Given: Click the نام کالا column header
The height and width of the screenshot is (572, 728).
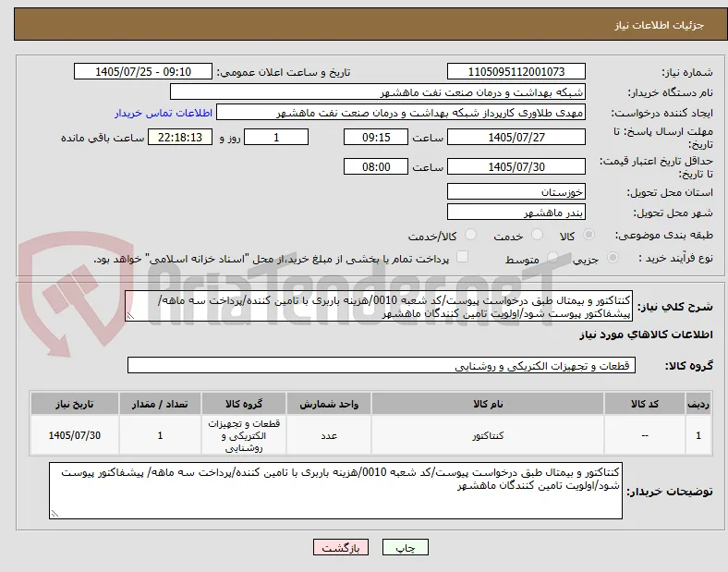Looking at the screenshot, I should pyautogui.click(x=488, y=404).
